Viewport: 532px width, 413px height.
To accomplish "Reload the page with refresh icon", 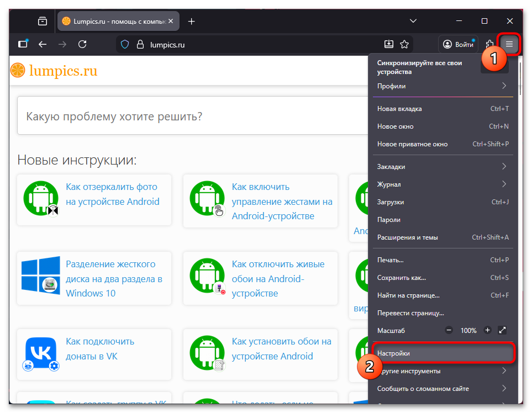I will point(82,44).
